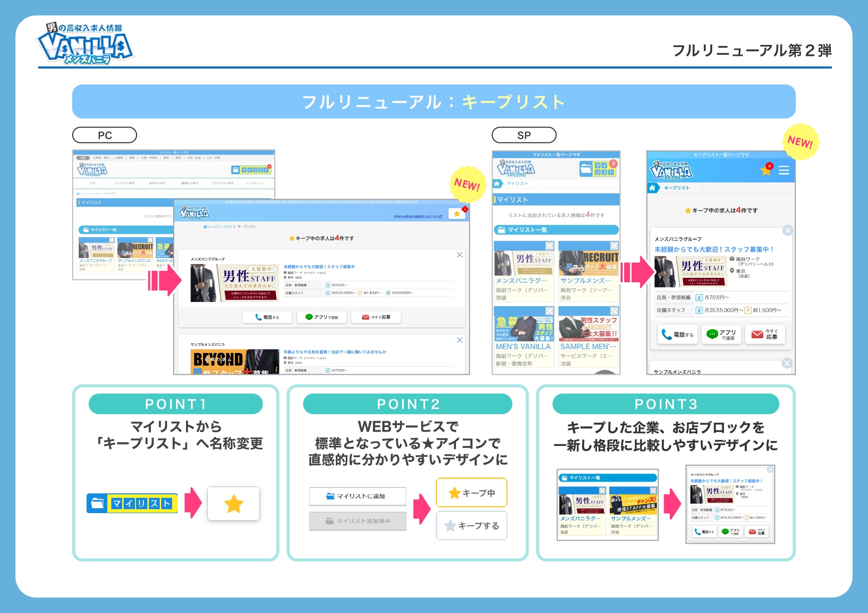Screen dimensions: 868x613
Task: Select 職種から探す in old PC navigation
Action: 189,183
